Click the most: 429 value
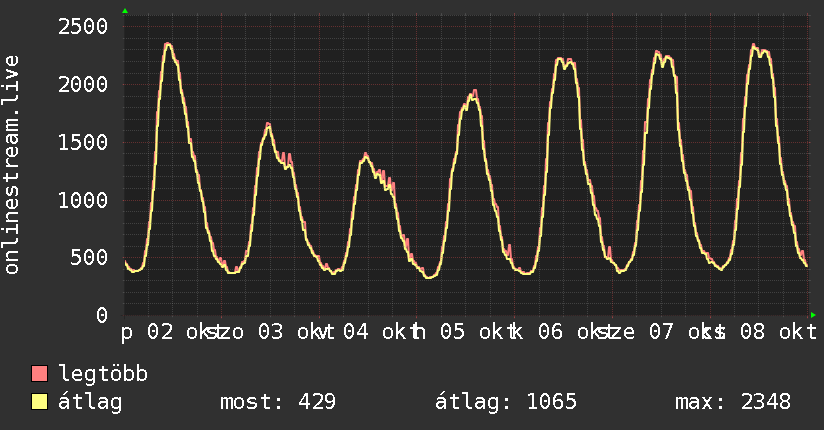The image size is (824, 430). tap(278, 402)
